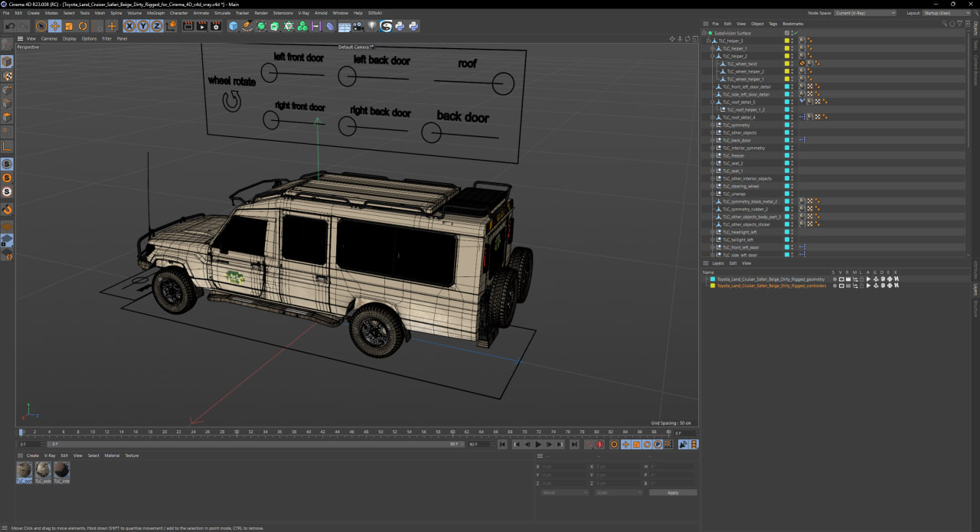Open the Layers panel Edit menu
980x532 pixels.
click(x=733, y=263)
